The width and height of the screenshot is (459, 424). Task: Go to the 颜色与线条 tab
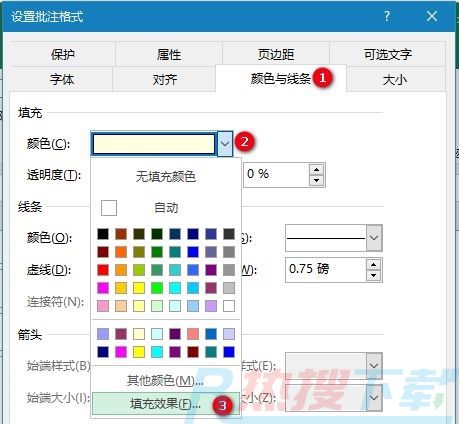[281, 79]
